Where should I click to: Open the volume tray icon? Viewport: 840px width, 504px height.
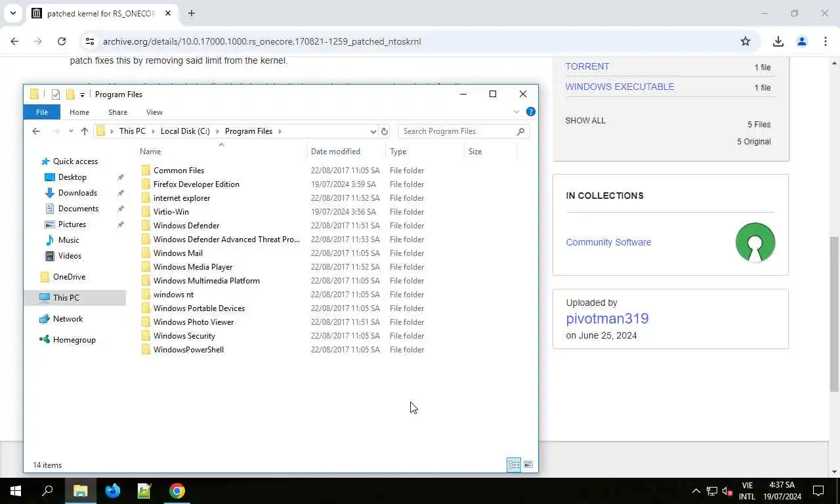pyautogui.click(x=727, y=491)
